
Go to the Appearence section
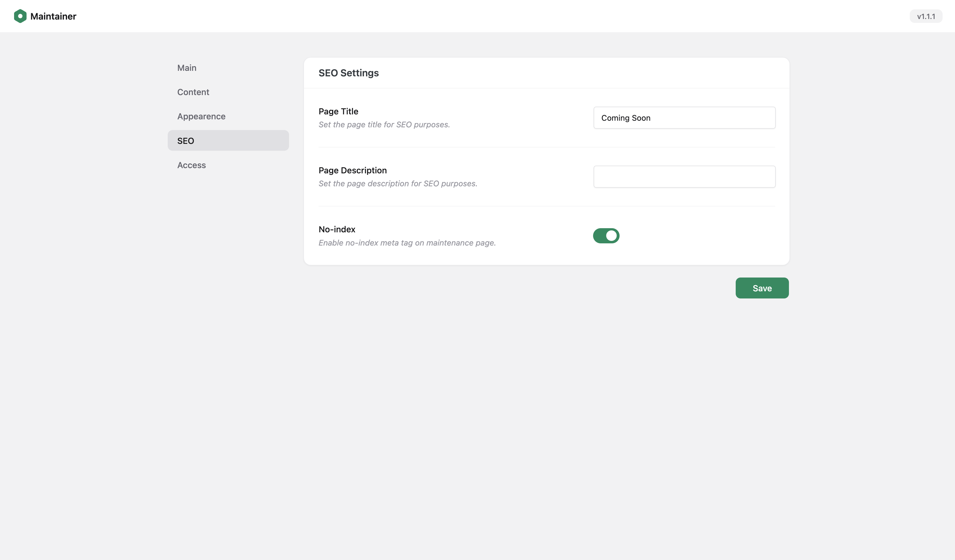[201, 116]
